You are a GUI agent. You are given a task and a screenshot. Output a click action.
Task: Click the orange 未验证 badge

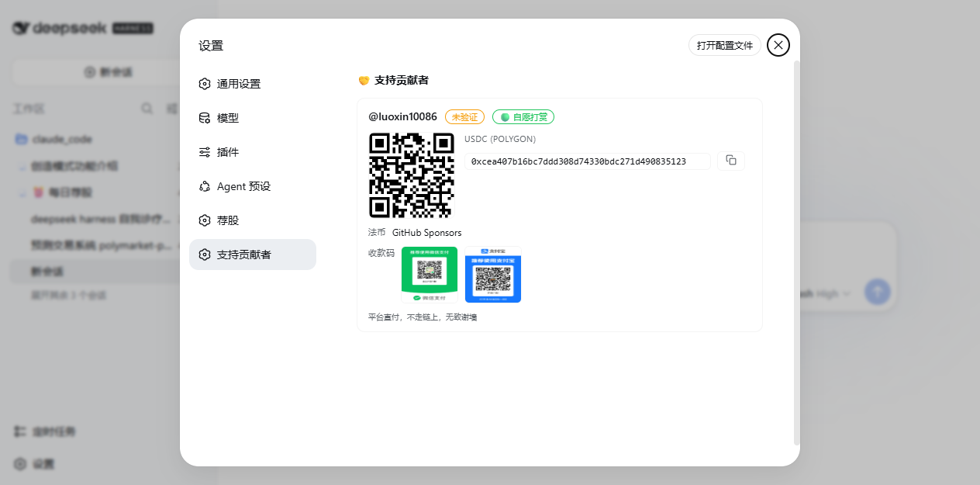[464, 117]
